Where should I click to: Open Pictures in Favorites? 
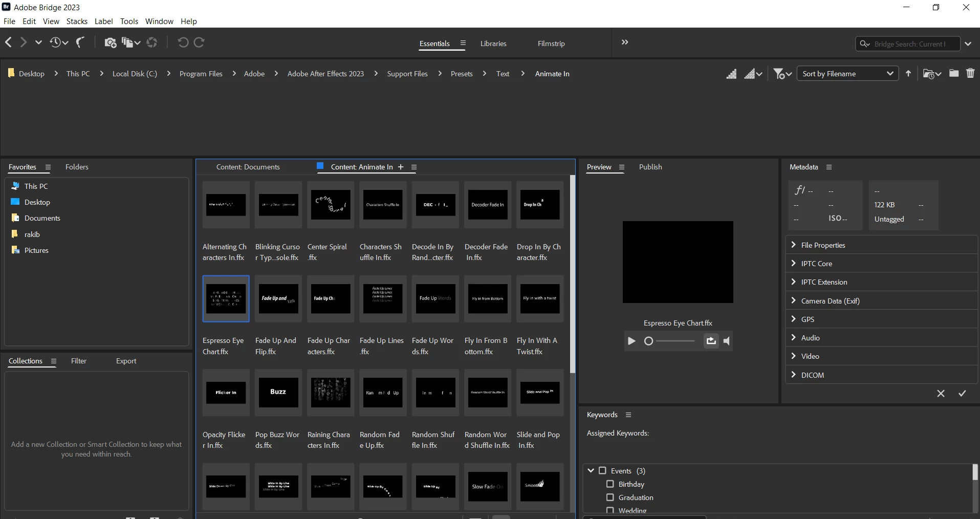(x=36, y=250)
